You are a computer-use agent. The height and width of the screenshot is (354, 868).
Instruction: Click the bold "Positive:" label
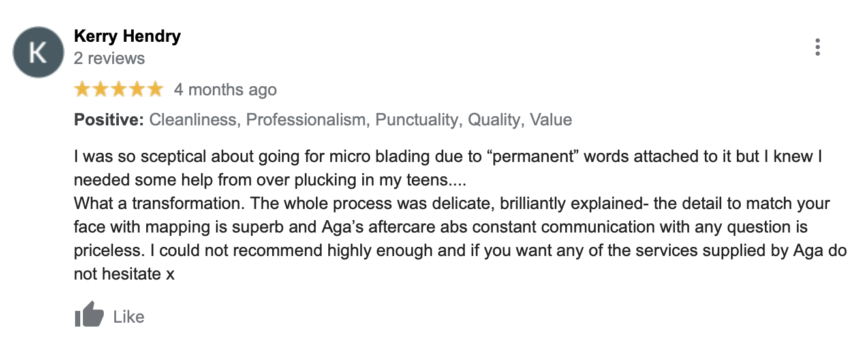[108, 120]
